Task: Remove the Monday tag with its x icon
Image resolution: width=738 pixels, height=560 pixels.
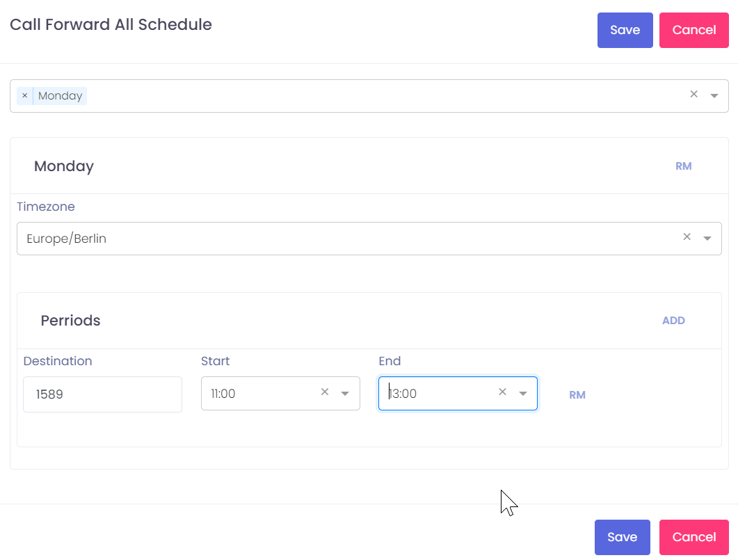Action: pyautogui.click(x=24, y=96)
